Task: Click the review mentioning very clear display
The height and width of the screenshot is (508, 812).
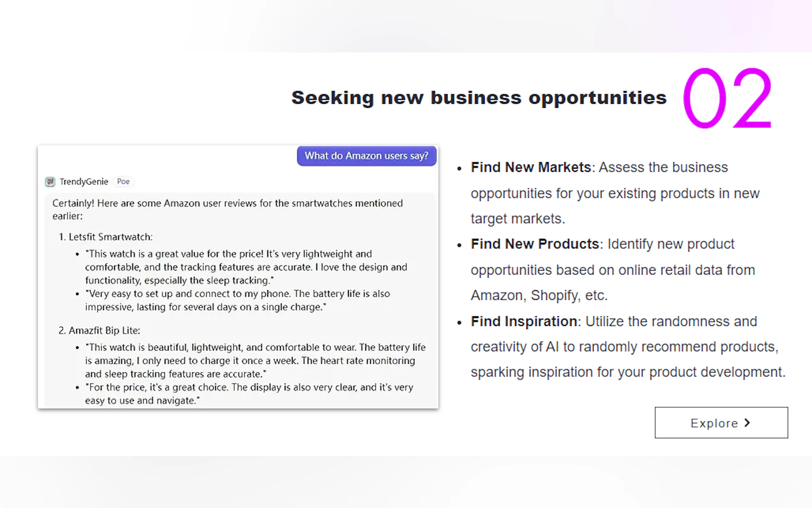Action: (248, 393)
